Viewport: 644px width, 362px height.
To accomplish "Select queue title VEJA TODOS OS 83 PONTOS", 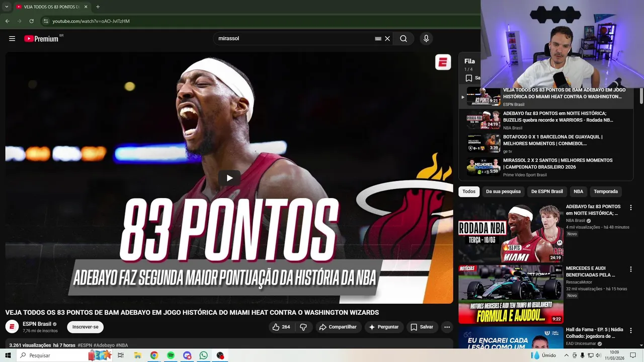I will click(x=565, y=94).
